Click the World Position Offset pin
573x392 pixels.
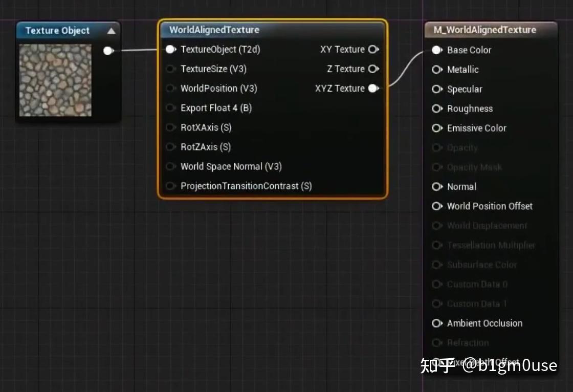coord(436,206)
